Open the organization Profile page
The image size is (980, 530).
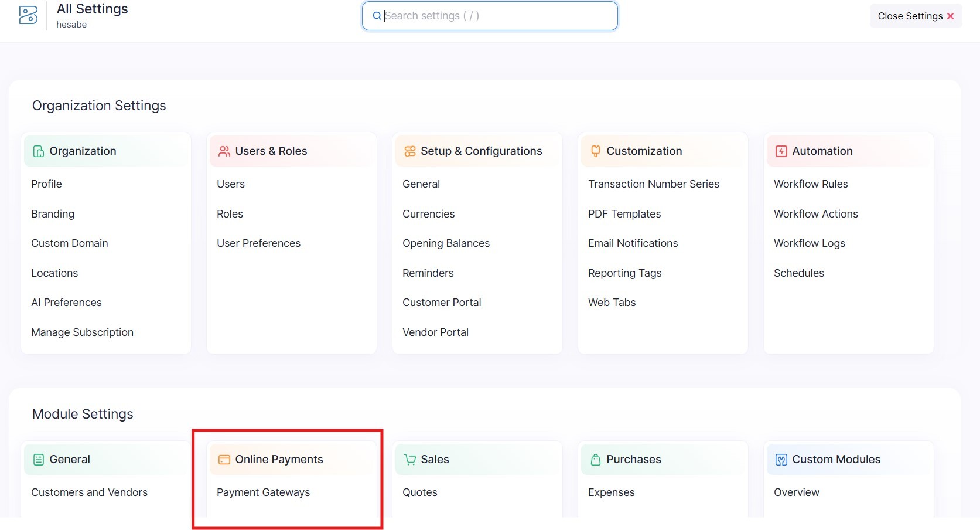[46, 184]
